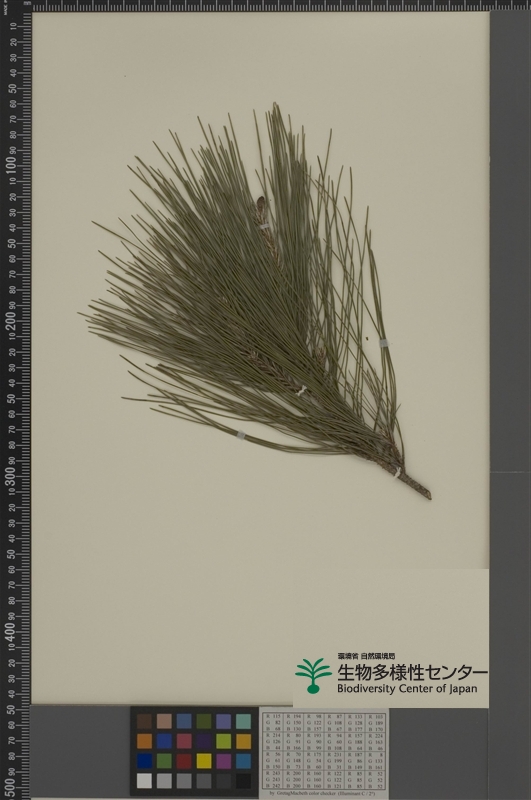Click the 200 mark on the ruler
The width and height of the screenshot is (531, 800).
[10, 320]
